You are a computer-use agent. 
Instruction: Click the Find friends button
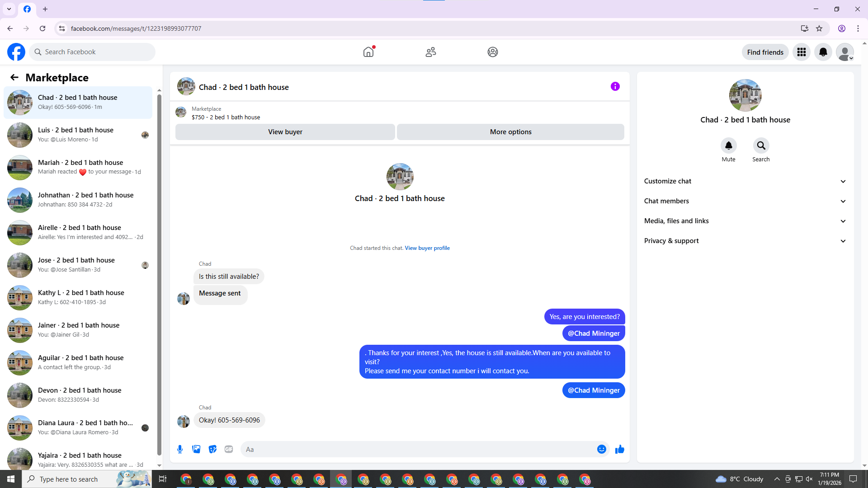click(765, 52)
